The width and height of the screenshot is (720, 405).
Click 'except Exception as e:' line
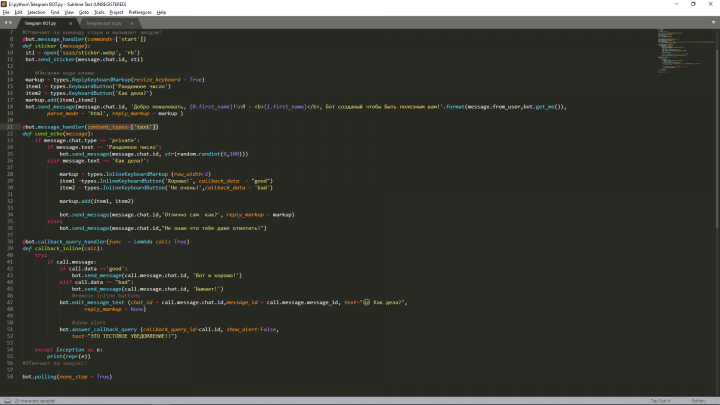(68, 349)
